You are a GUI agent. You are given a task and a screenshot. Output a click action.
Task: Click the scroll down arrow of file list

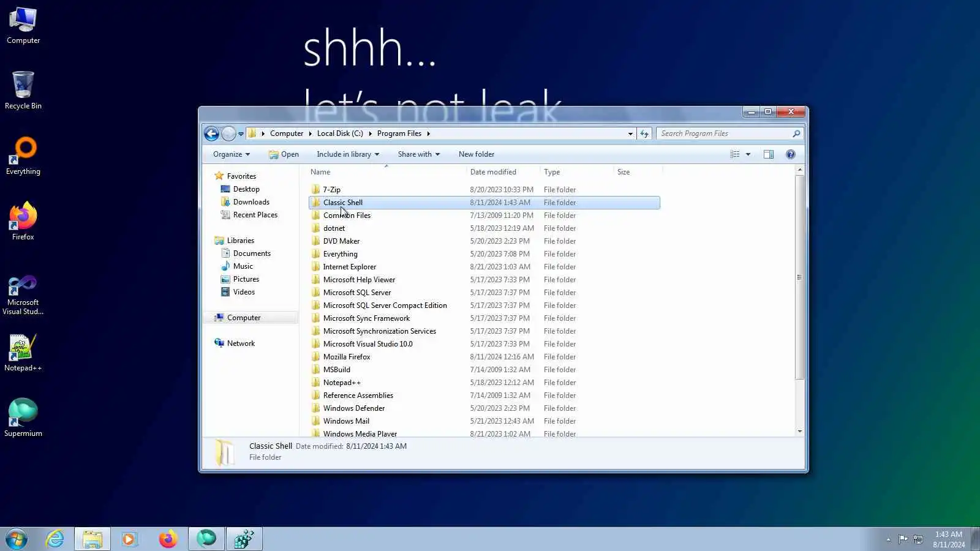(x=799, y=432)
